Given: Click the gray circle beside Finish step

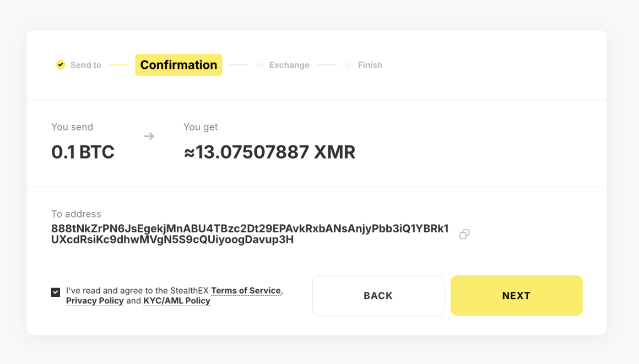Looking at the screenshot, I should [x=349, y=64].
